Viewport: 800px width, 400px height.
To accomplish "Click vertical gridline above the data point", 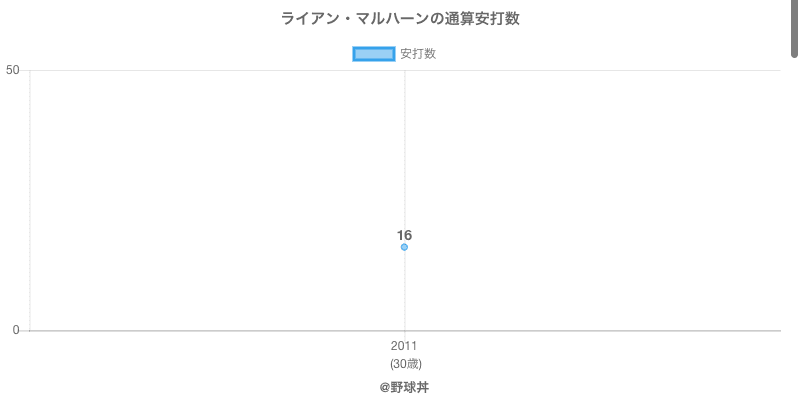I will [x=404, y=150].
